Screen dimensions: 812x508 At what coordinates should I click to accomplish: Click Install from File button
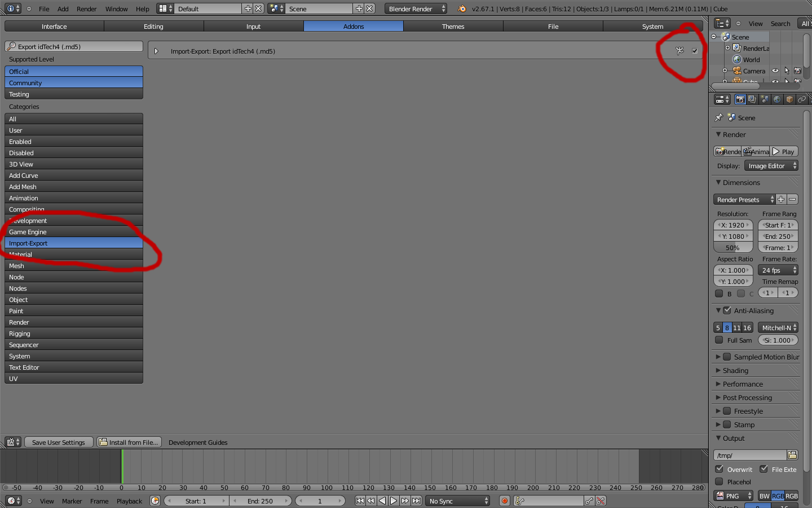point(129,442)
